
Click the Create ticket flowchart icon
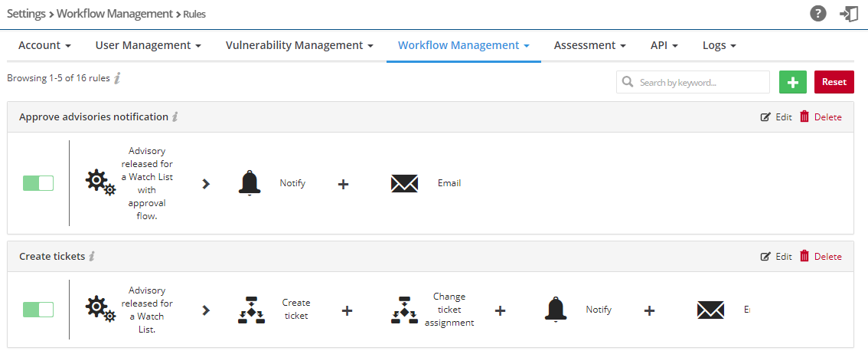coord(251,310)
